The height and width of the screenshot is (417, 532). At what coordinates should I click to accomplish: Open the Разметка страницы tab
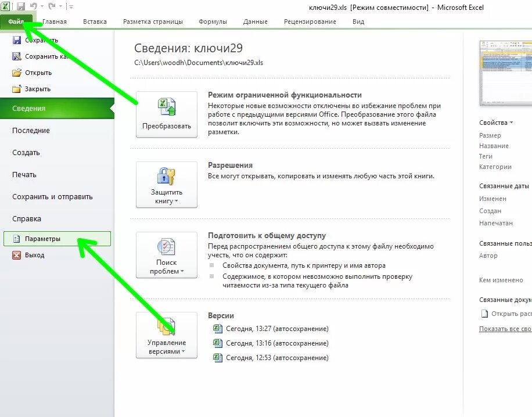153,21
